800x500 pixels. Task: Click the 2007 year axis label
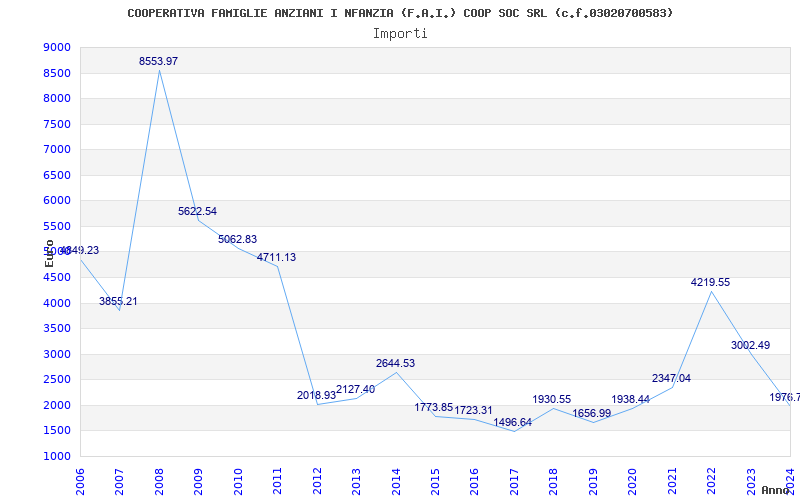point(119,482)
